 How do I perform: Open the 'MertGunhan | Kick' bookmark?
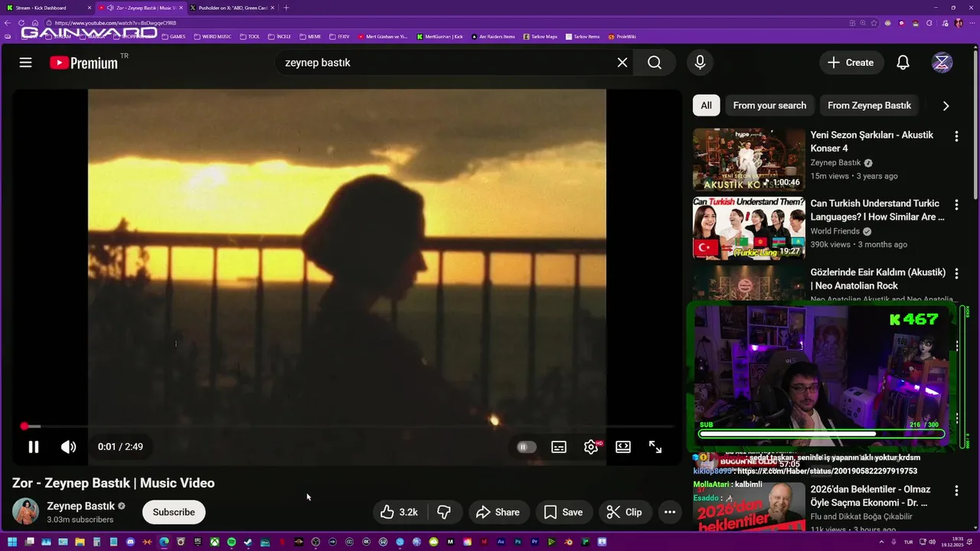(x=439, y=36)
